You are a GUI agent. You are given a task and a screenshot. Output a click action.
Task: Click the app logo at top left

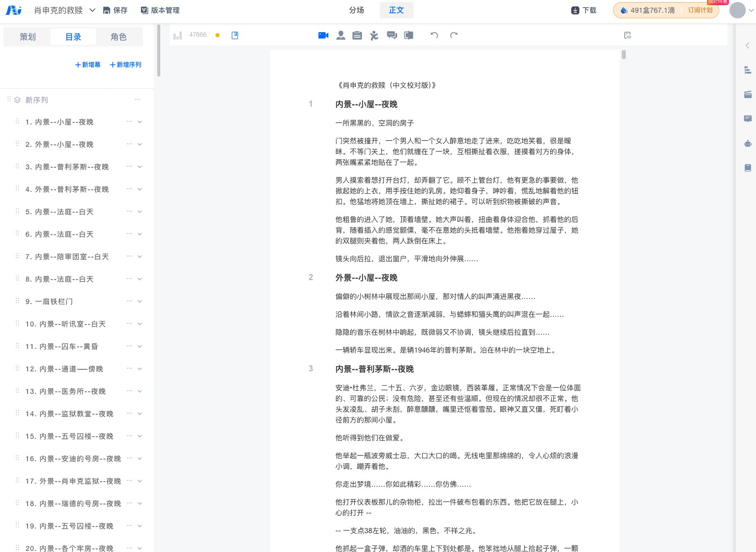[x=13, y=10]
